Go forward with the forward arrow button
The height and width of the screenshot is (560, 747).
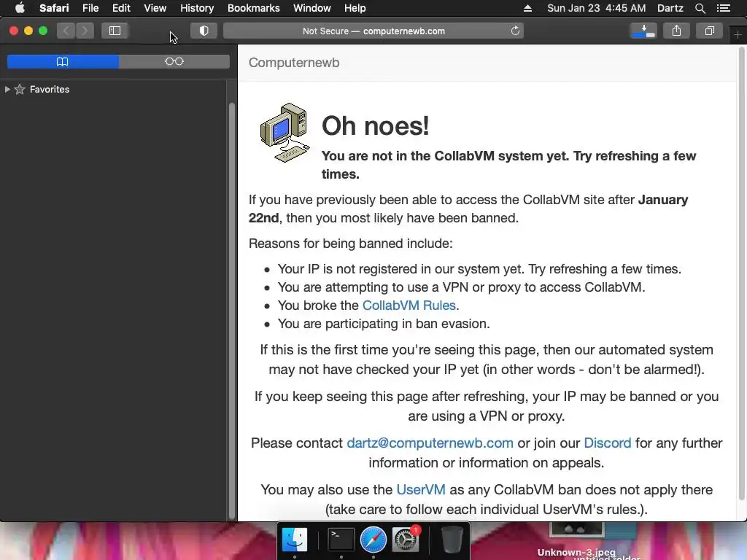[x=85, y=31]
